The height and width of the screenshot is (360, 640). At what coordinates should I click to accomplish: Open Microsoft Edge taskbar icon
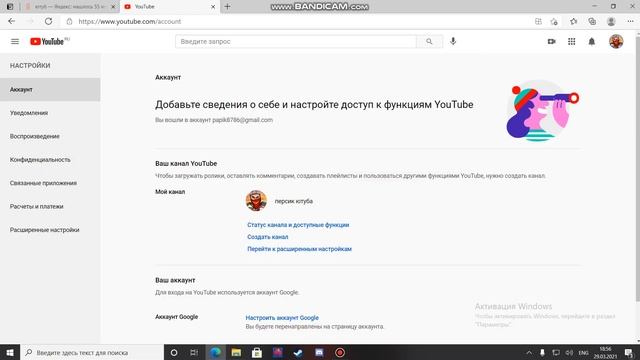[216, 352]
